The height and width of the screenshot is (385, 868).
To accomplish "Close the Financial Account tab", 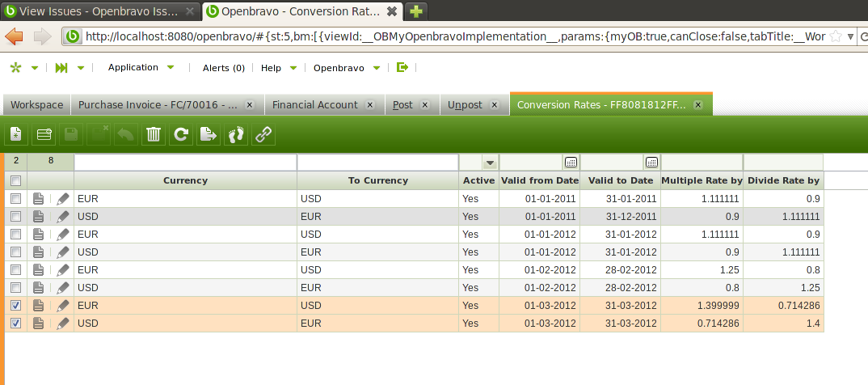I will (x=370, y=104).
